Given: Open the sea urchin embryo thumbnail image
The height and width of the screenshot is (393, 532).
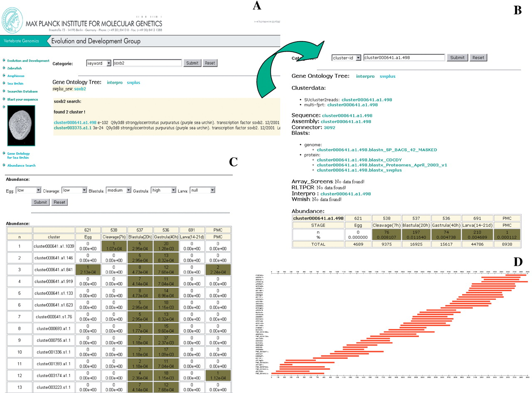Looking at the screenshot, I should click(21, 126).
